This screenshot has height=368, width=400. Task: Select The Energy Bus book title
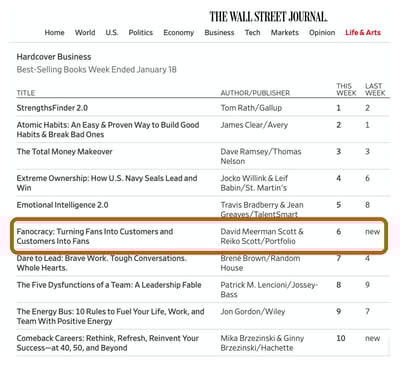pyautogui.click(x=110, y=316)
